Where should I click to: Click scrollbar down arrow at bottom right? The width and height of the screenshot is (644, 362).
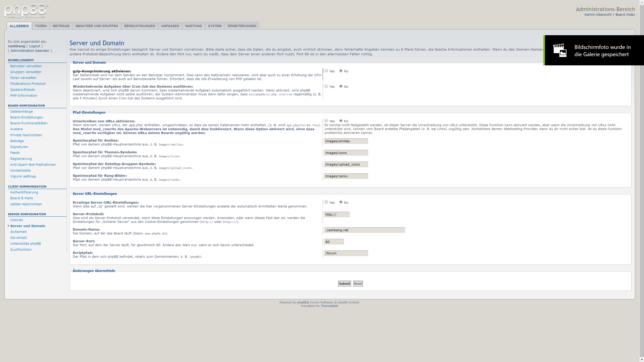pos(641,359)
